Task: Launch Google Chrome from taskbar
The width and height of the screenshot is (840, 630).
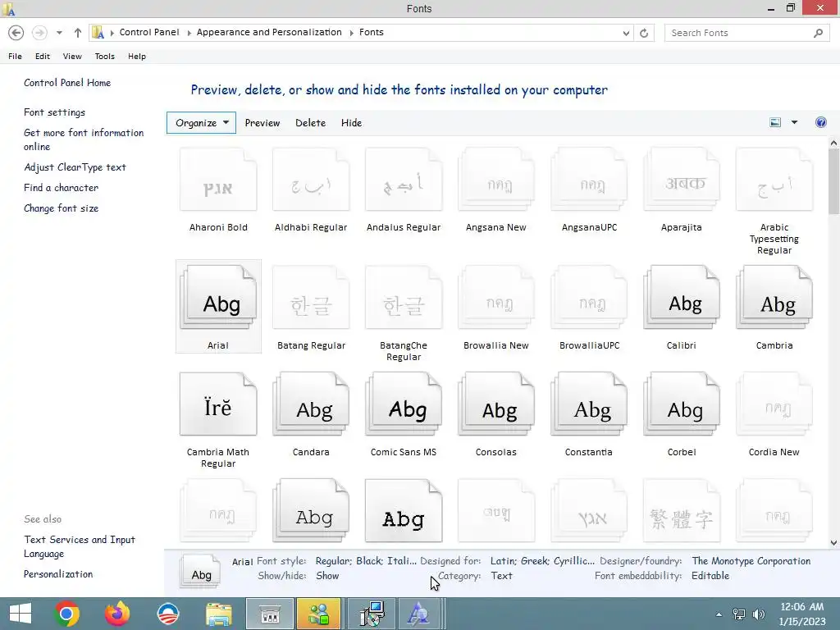Action: click(66, 614)
